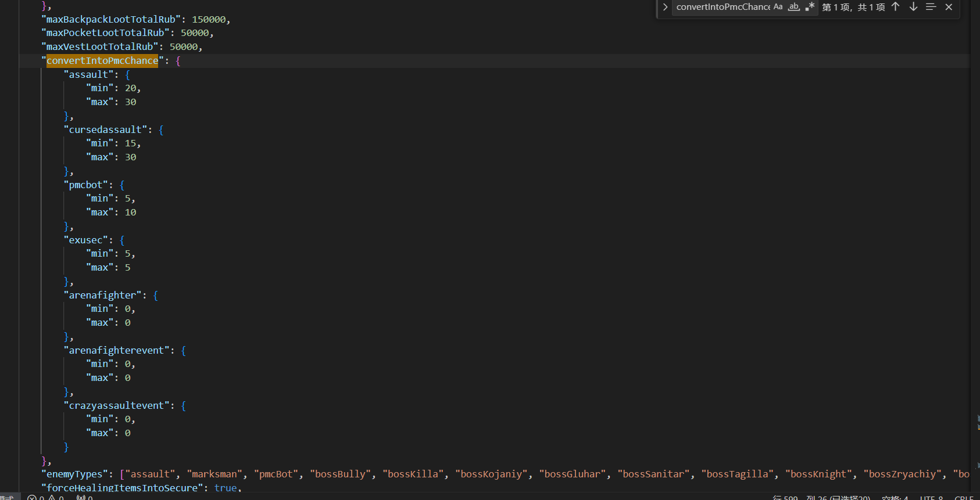The height and width of the screenshot is (500, 980).
Task: Toggle Match Case in find widget
Action: (x=778, y=7)
